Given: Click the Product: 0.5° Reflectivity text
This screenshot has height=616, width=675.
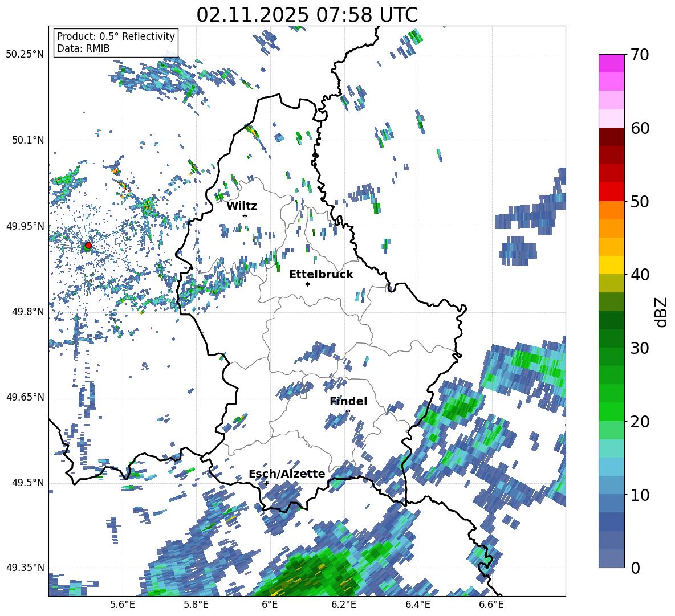Looking at the screenshot, I should coord(116,36).
